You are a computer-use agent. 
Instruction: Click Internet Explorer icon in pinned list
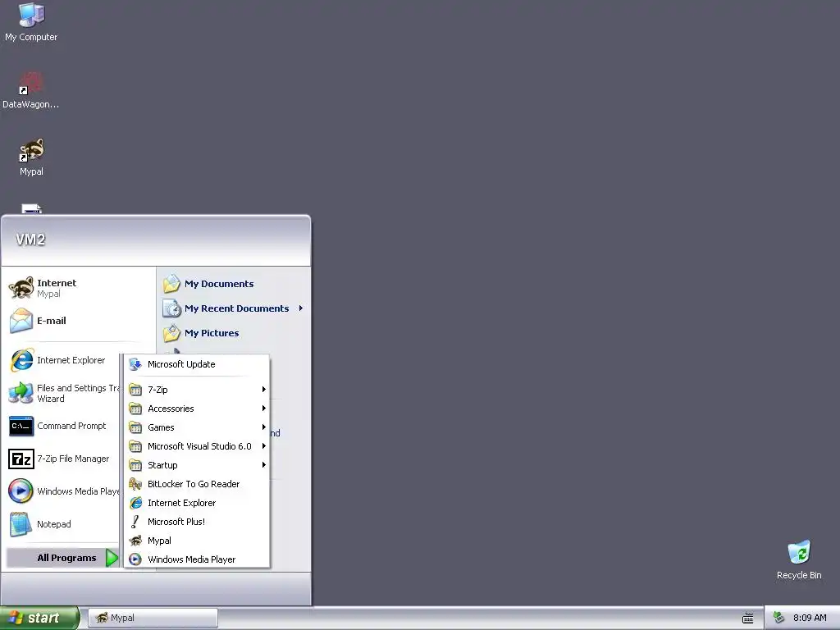tap(21, 360)
